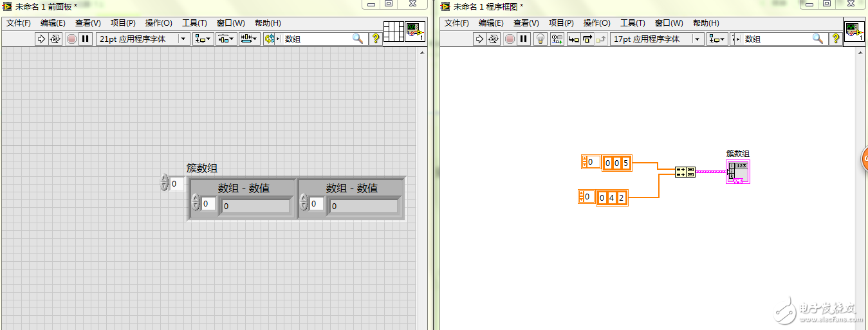
Task: Open 编辑(E) menu in block diagram
Action: [491, 23]
